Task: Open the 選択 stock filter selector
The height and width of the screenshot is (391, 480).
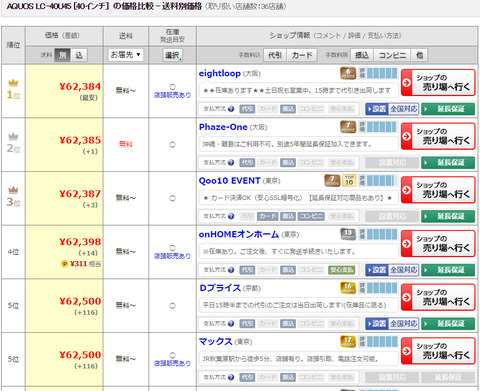Action: pos(172,55)
